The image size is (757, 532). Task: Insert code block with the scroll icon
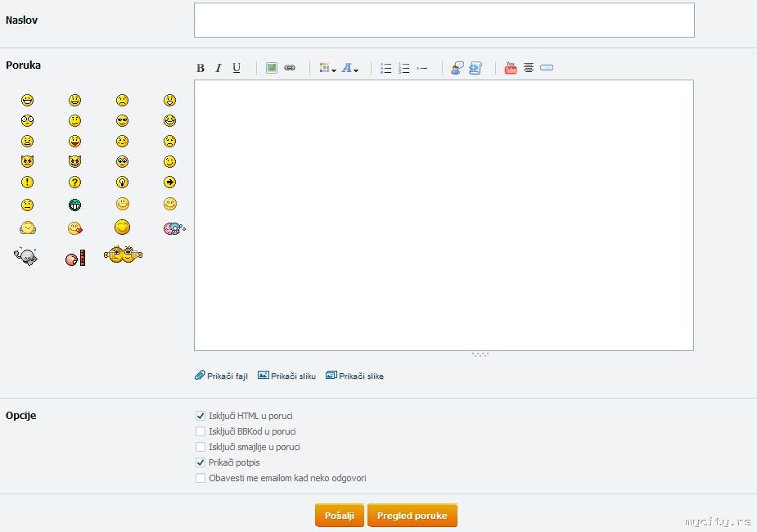coord(475,68)
